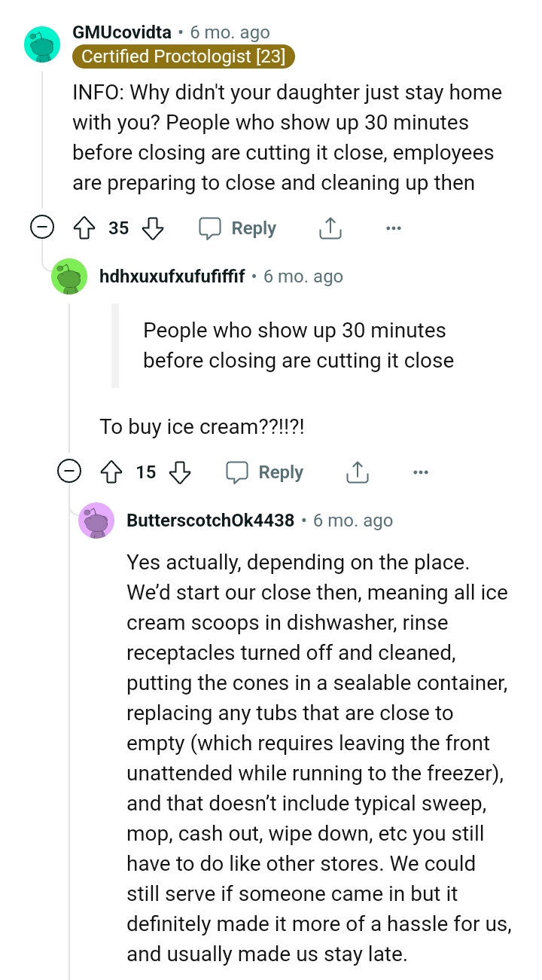Click hdhxuxufxufufiffif's green avatar
Screen dimensions: 542x980
coord(69,277)
